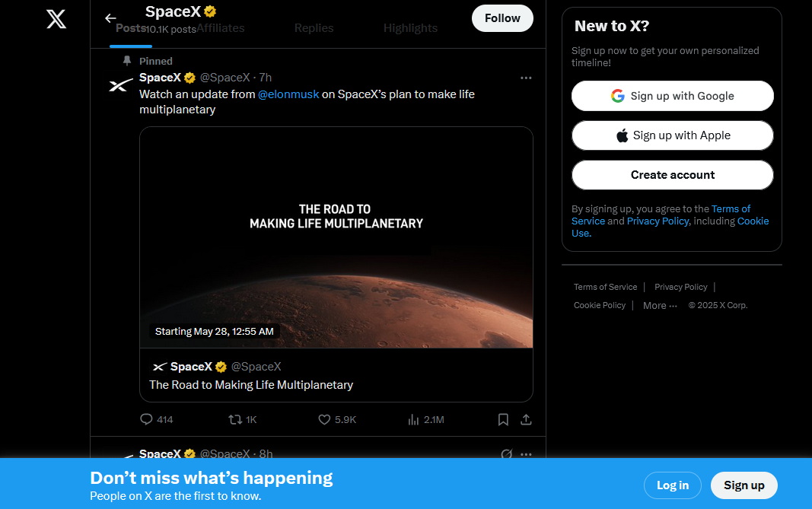Open the SpaceX avatar on the pinned post

point(121,85)
